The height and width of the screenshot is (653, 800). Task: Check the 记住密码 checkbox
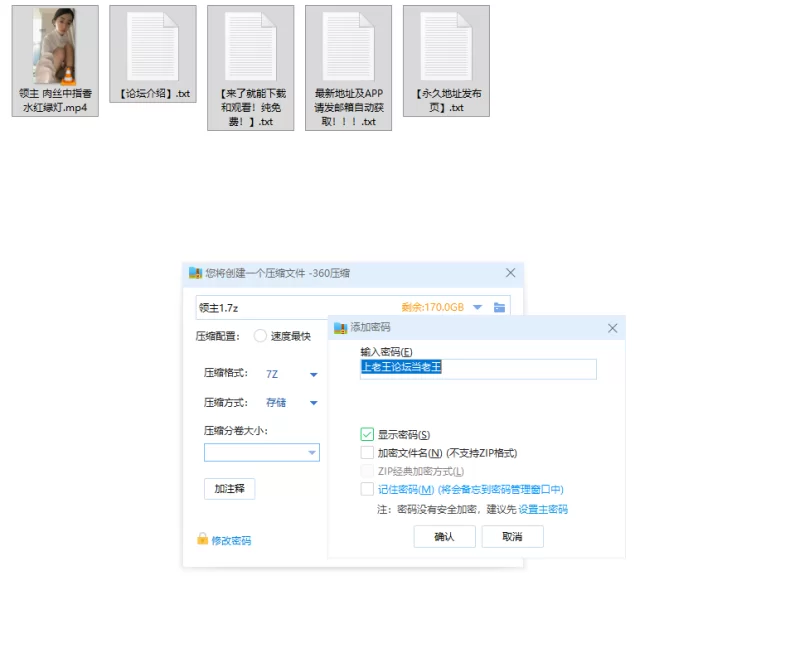click(x=367, y=489)
